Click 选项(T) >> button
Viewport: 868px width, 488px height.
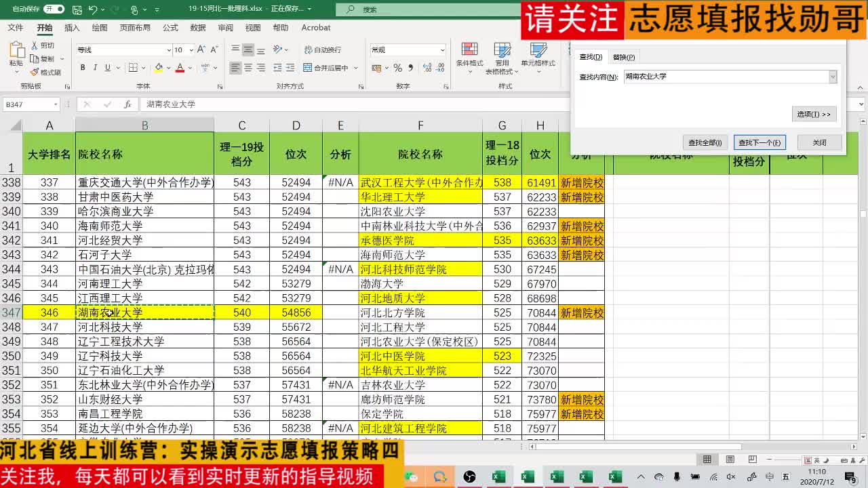[814, 114]
